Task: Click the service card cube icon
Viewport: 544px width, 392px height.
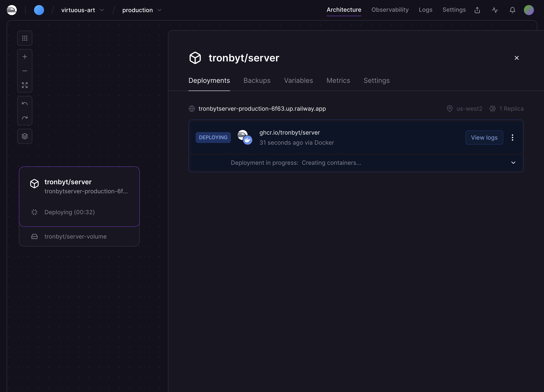Action: 34,184
